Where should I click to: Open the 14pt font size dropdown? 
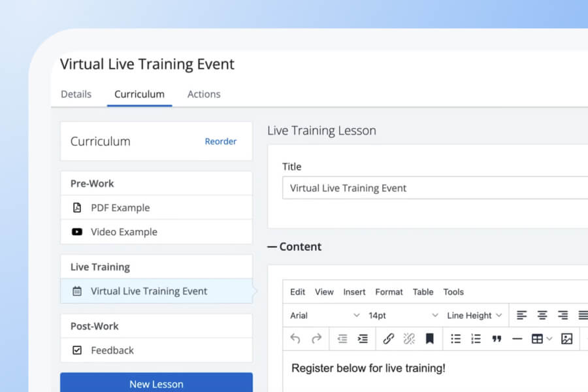[403, 316]
